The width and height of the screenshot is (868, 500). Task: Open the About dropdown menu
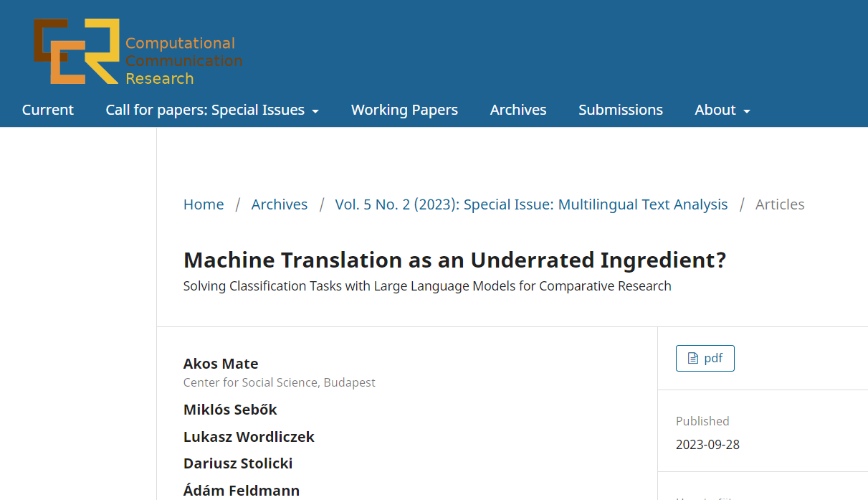coord(722,110)
